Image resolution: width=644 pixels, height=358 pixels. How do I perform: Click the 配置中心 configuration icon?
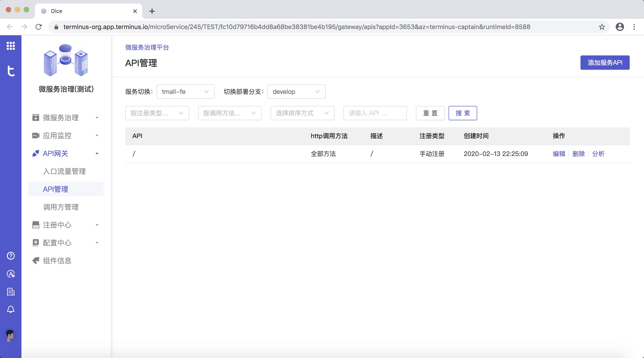point(35,243)
